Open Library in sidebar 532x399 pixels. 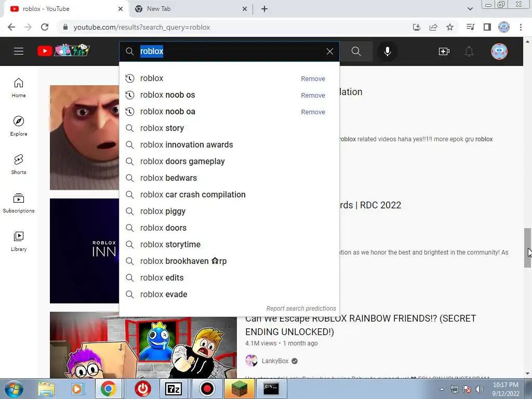click(19, 241)
